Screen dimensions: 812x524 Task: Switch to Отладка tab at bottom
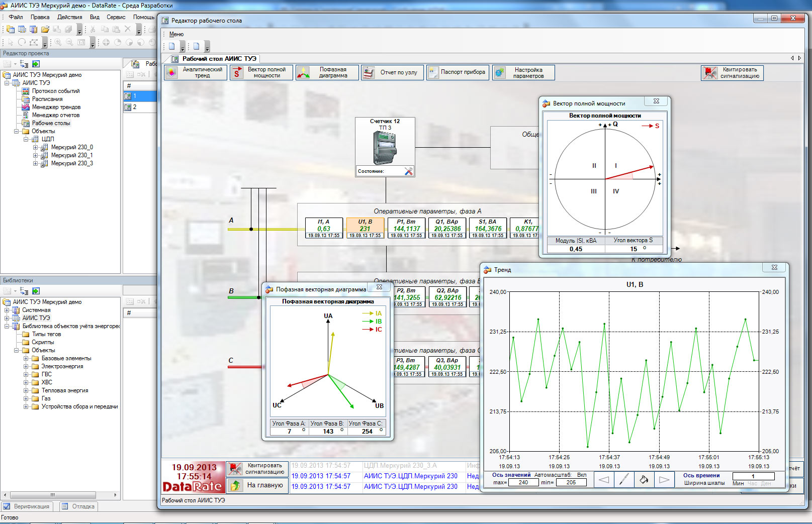coord(78,506)
